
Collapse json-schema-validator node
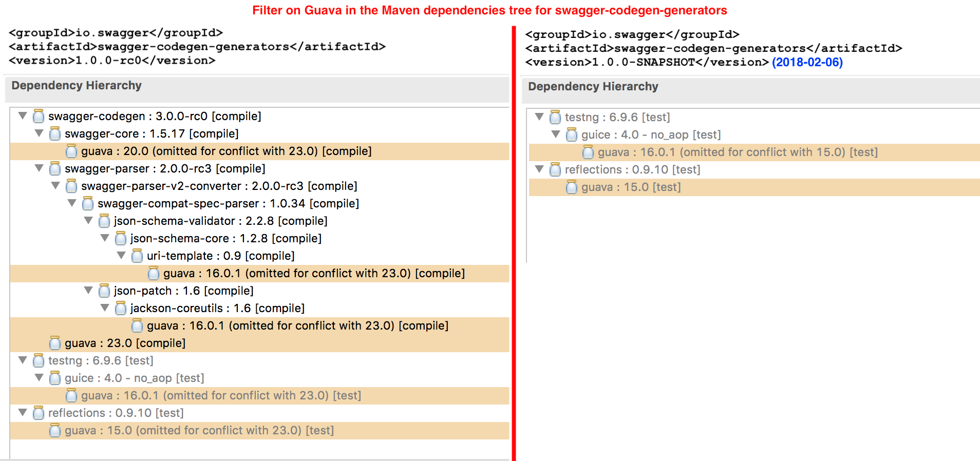click(x=88, y=220)
